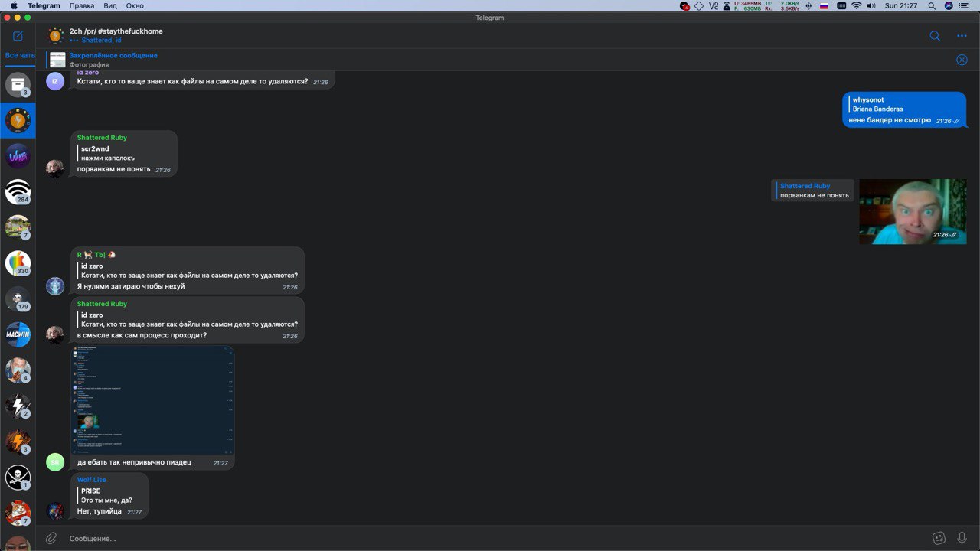Screen dimensions: 980x551
Task: Open the grey-haired man photo message
Action: [913, 211]
